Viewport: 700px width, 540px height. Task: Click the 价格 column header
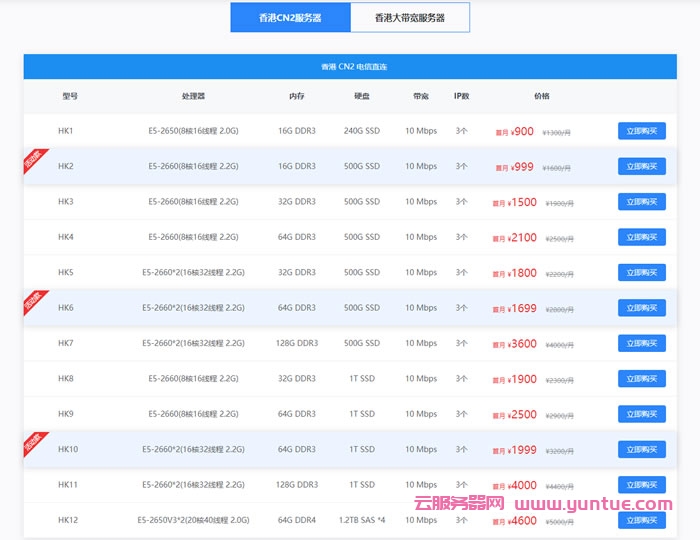pos(541,96)
